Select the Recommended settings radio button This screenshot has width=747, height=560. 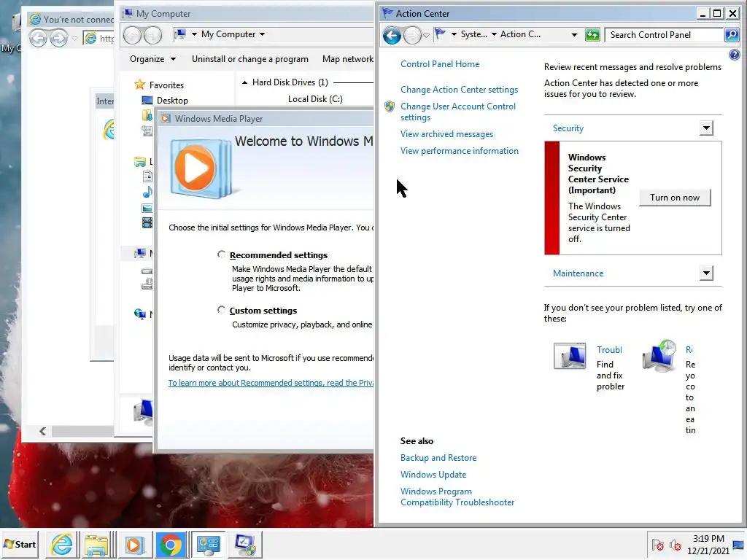221,254
